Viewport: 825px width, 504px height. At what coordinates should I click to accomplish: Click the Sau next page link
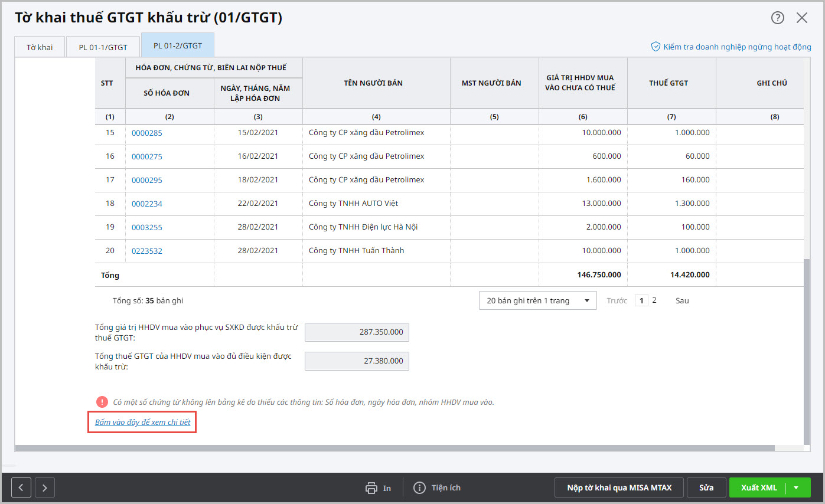682,300
